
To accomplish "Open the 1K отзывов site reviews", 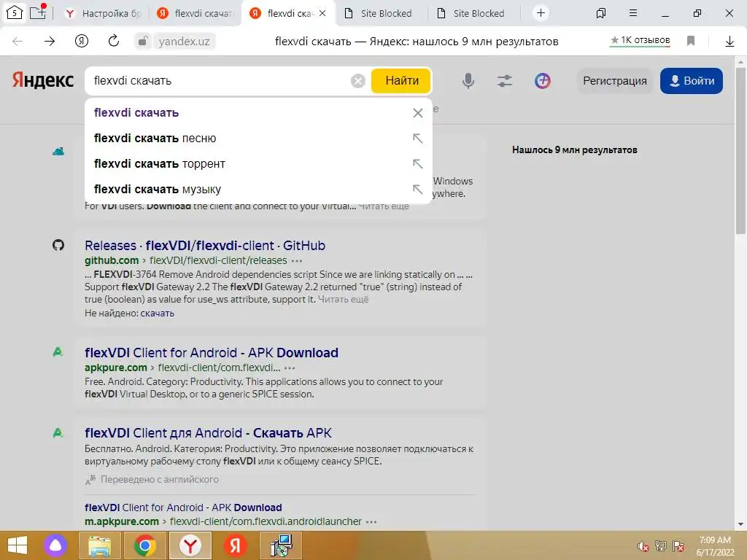I will [640, 40].
